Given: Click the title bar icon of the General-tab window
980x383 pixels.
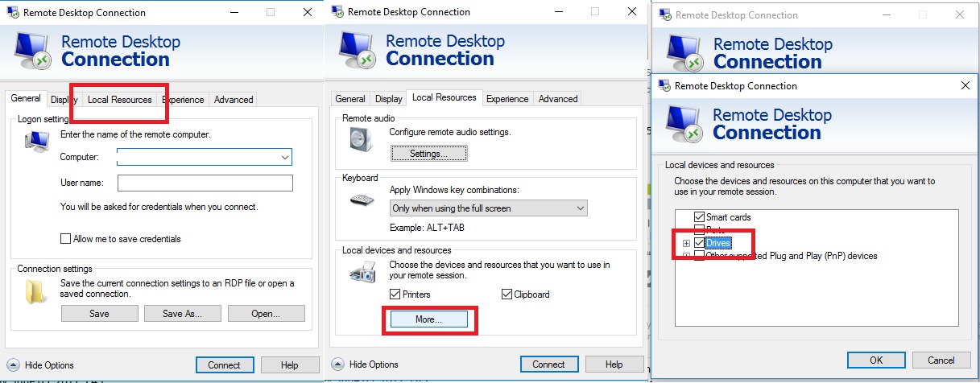Looking at the screenshot, I should [x=13, y=12].
